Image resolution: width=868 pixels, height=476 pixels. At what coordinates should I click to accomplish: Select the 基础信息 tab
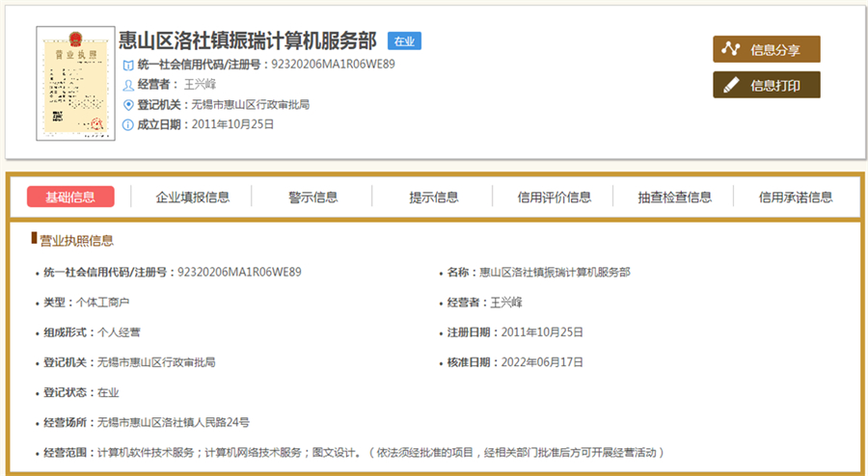coord(70,197)
